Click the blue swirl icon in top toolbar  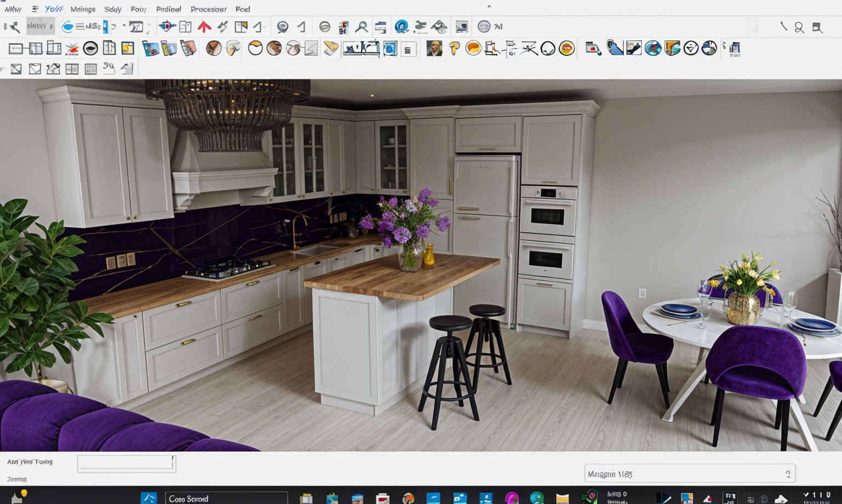(401, 27)
